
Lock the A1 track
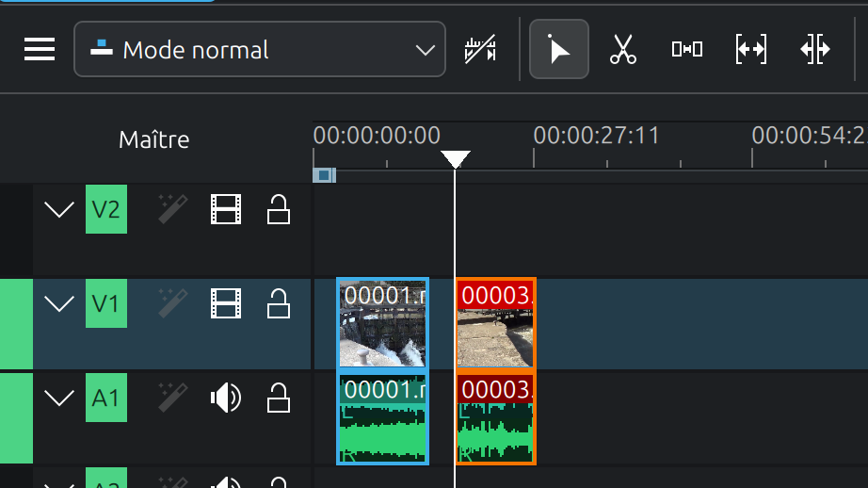(x=278, y=398)
